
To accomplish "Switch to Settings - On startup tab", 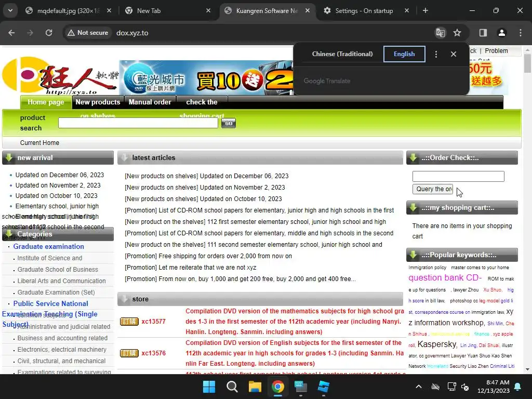I will pos(366,10).
